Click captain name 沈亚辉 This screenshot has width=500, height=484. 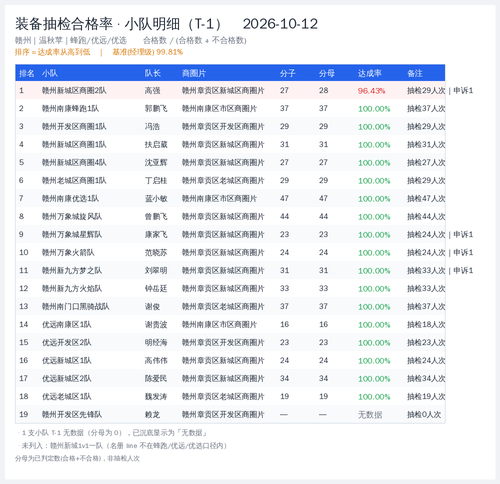[x=156, y=163]
